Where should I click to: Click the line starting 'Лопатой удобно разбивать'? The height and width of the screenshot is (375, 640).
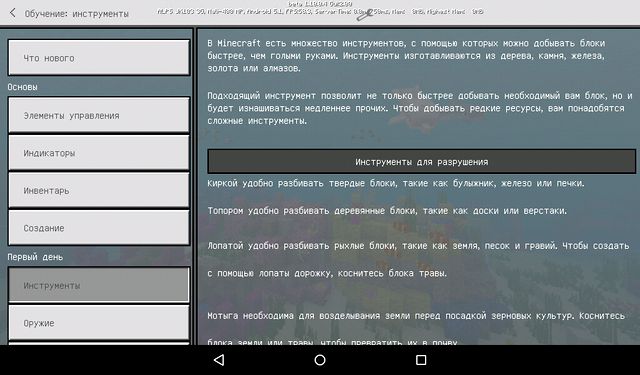[x=418, y=246]
